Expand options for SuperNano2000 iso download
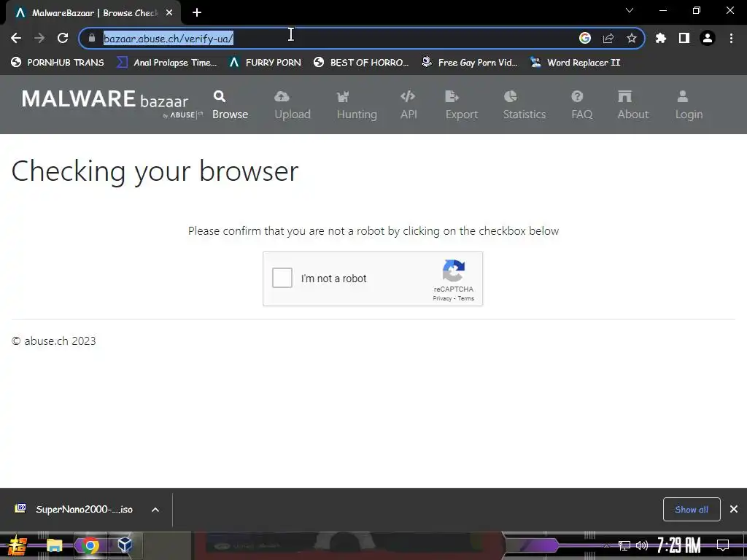747x560 pixels. pos(155,510)
